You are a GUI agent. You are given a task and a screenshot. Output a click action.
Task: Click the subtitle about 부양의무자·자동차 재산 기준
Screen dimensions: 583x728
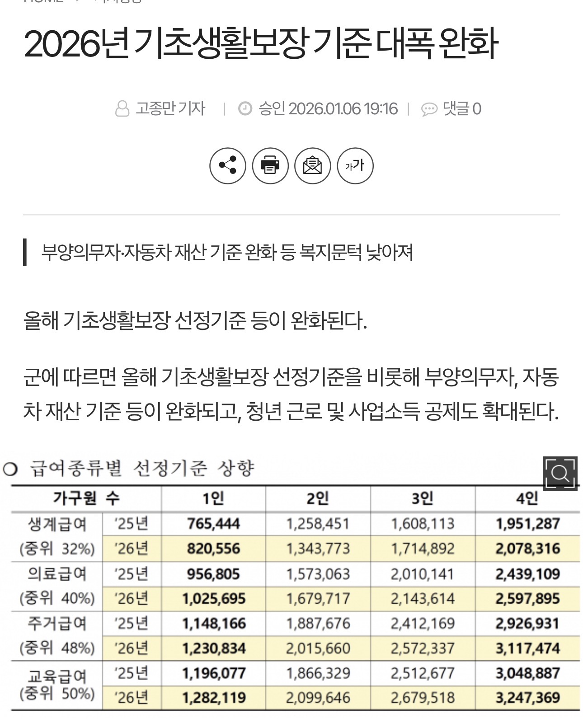point(227,252)
